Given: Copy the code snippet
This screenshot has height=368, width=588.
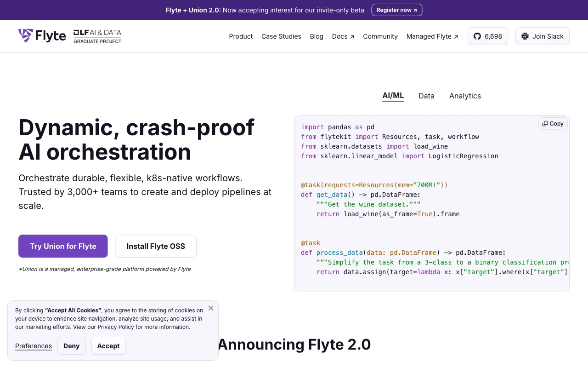Looking at the screenshot, I should (x=553, y=123).
